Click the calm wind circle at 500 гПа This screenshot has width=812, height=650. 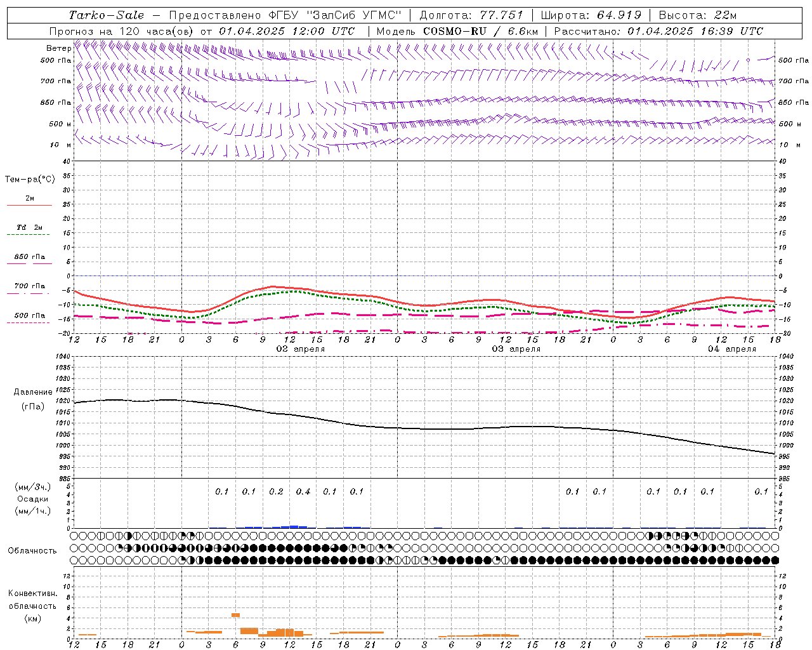[748, 60]
